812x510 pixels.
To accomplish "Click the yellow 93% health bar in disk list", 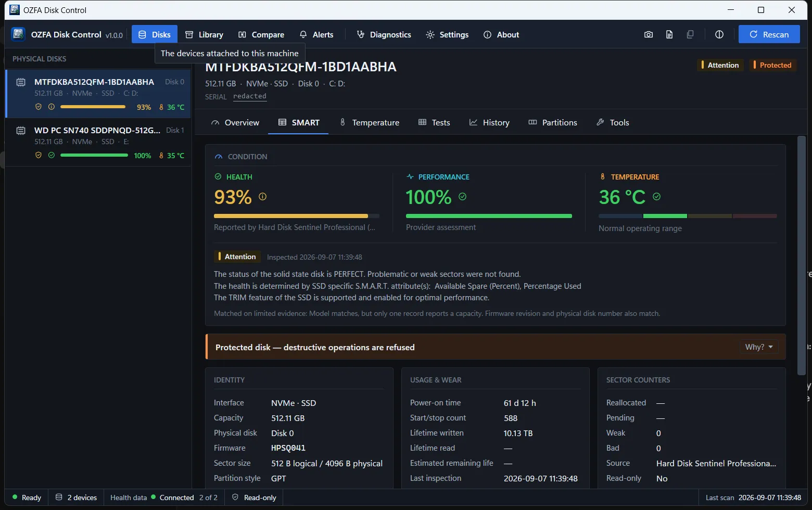I will [x=94, y=107].
